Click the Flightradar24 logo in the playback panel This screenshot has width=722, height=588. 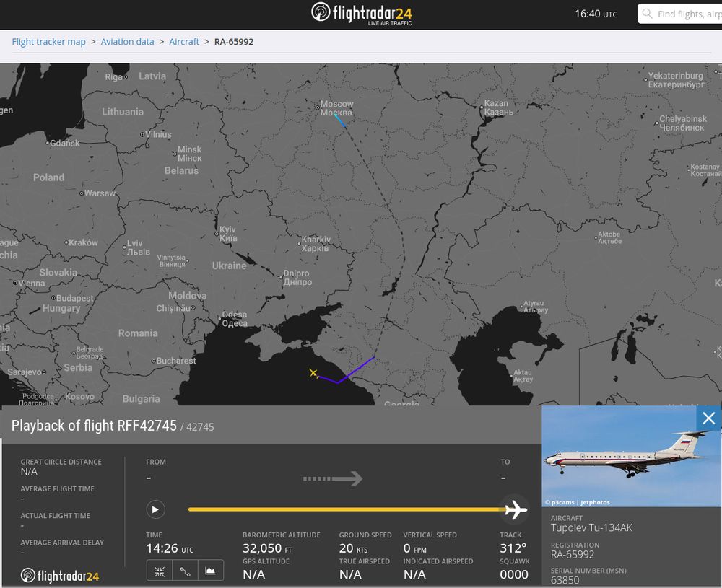[60, 576]
